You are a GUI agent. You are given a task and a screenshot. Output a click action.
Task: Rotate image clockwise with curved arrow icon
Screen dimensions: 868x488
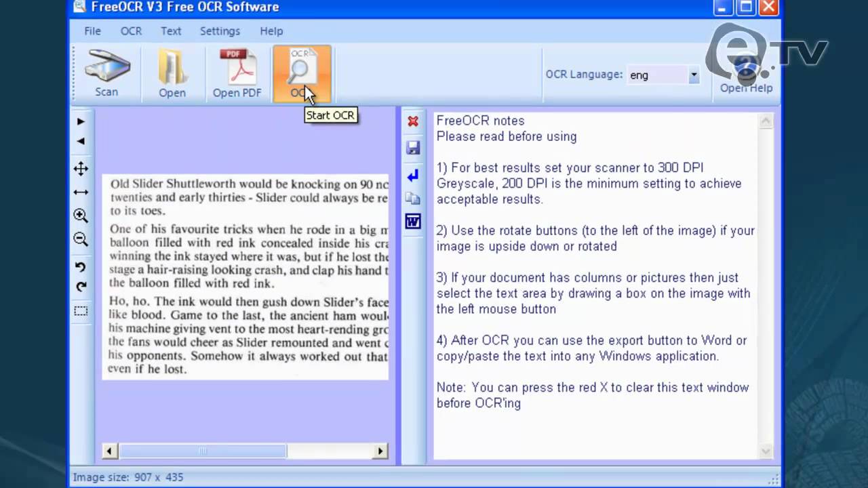click(81, 287)
